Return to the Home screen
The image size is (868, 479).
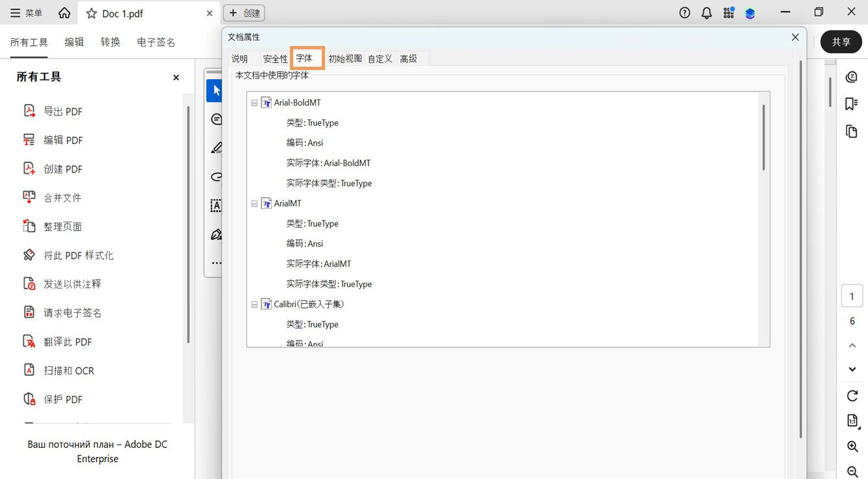click(x=64, y=12)
